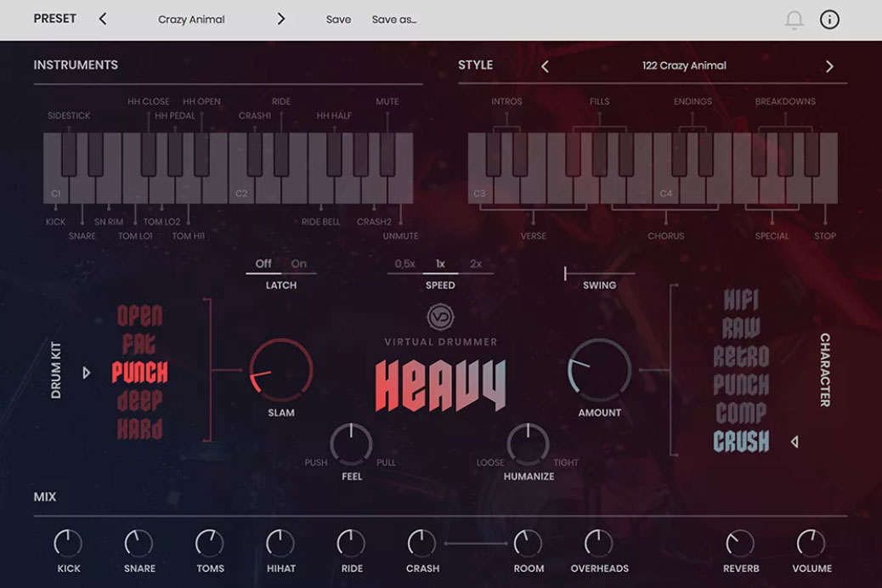The height and width of the screenshot is (588, 882).
Task: Click Save as... button
Action: 394,20
